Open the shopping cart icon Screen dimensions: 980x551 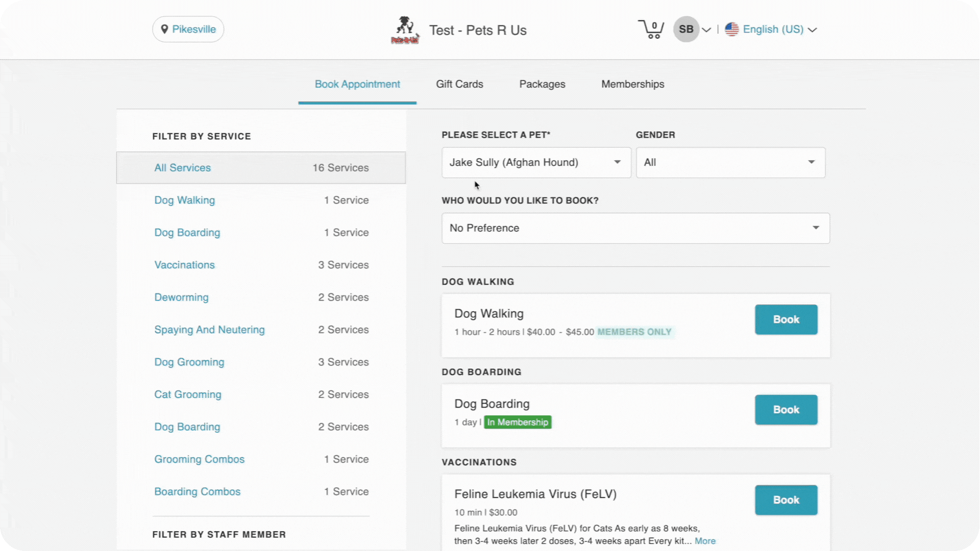click(651, 29)
